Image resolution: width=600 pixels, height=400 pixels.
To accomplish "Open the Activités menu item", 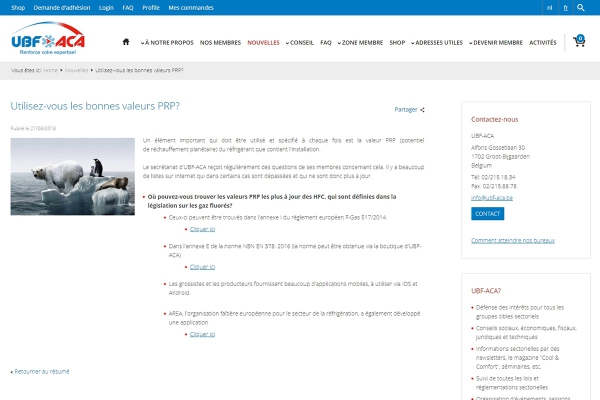I will (x=543, y=42).
